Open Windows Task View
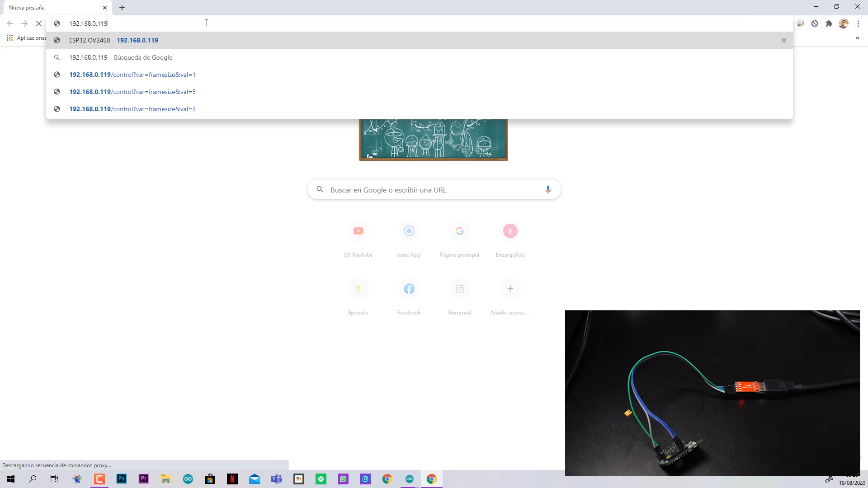The width and height of the screenshot is (868, 488). [x=54, y=479]
